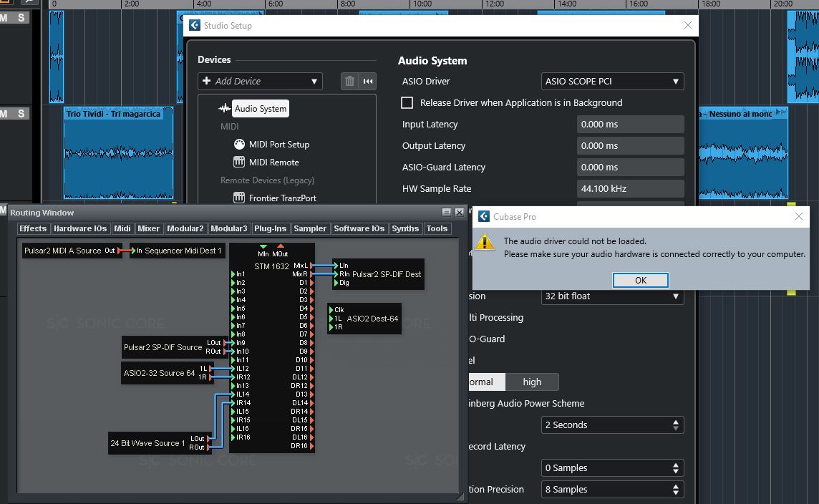The height and width of the screenshot is (504, 819).
Task: Click the Input Latency value field
Action: 631,125
